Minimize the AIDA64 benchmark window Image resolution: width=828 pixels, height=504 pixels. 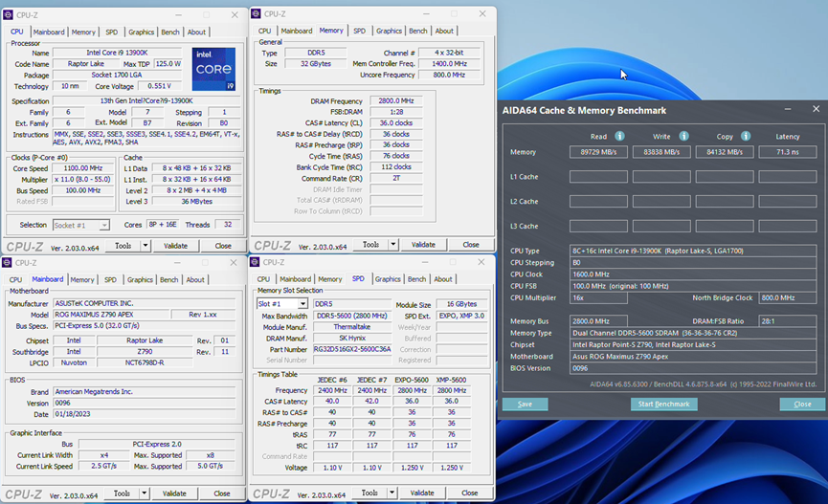(788, 109)
